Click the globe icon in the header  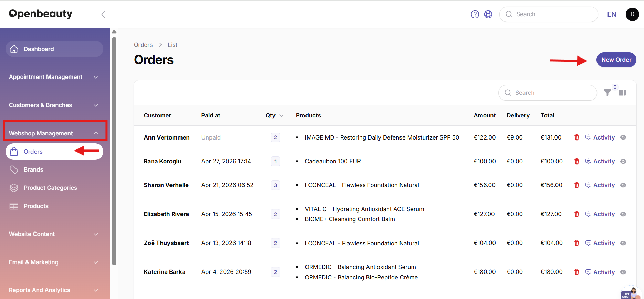pos(488,14)
